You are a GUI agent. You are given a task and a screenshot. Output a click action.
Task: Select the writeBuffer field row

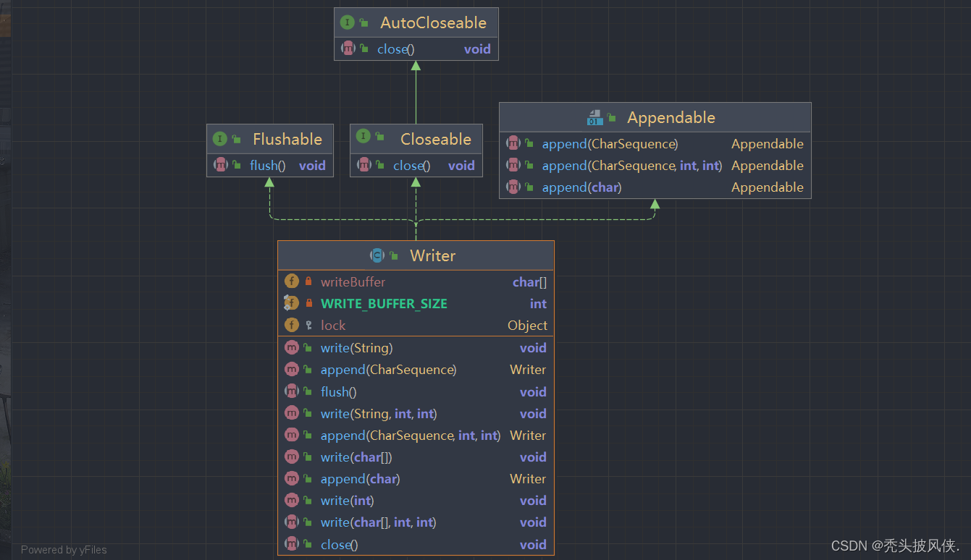pyautogui.click(x=416, y=282)
